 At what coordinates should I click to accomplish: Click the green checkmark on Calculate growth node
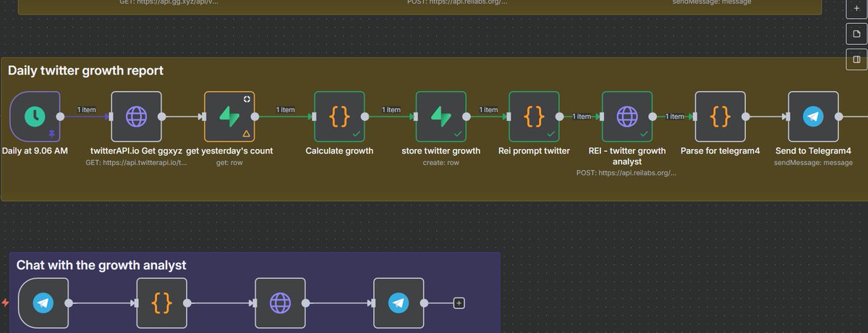click(356, 134)
